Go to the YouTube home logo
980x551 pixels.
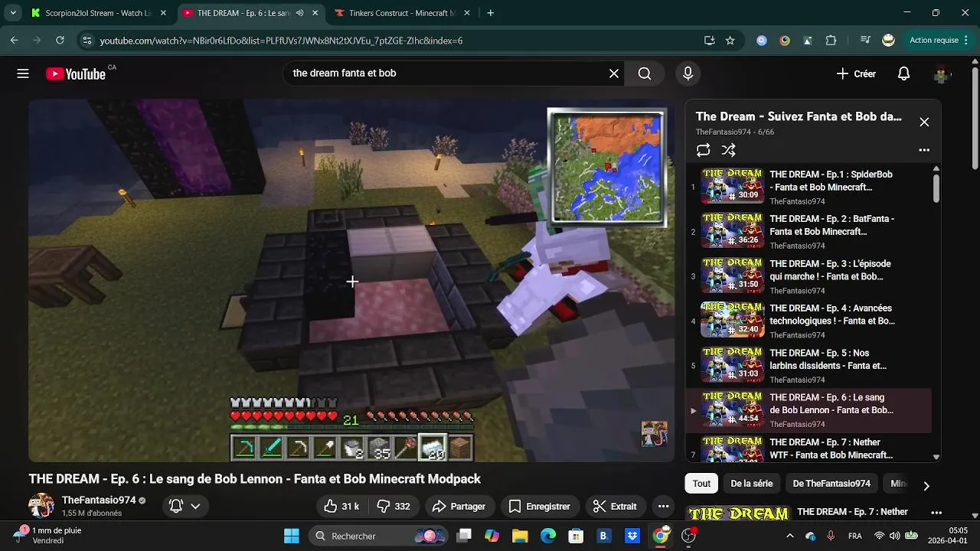coord(76,73)
